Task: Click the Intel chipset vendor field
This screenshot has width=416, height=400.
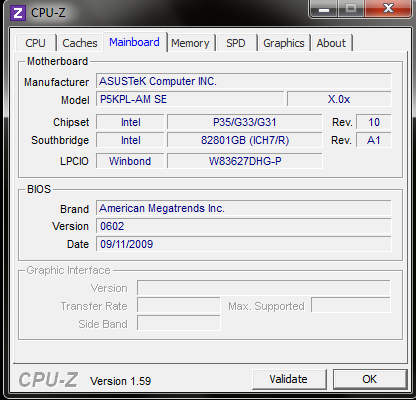Action: 130,122
